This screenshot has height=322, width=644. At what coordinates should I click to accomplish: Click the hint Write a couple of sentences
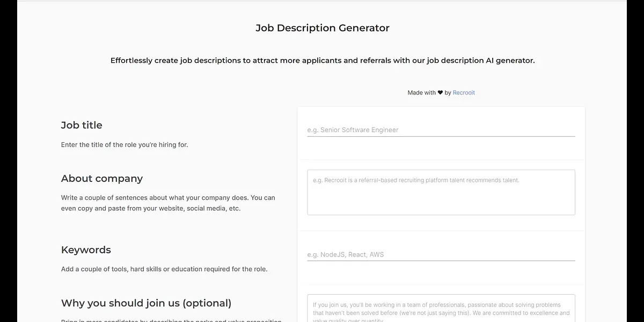tap(167, 197)
